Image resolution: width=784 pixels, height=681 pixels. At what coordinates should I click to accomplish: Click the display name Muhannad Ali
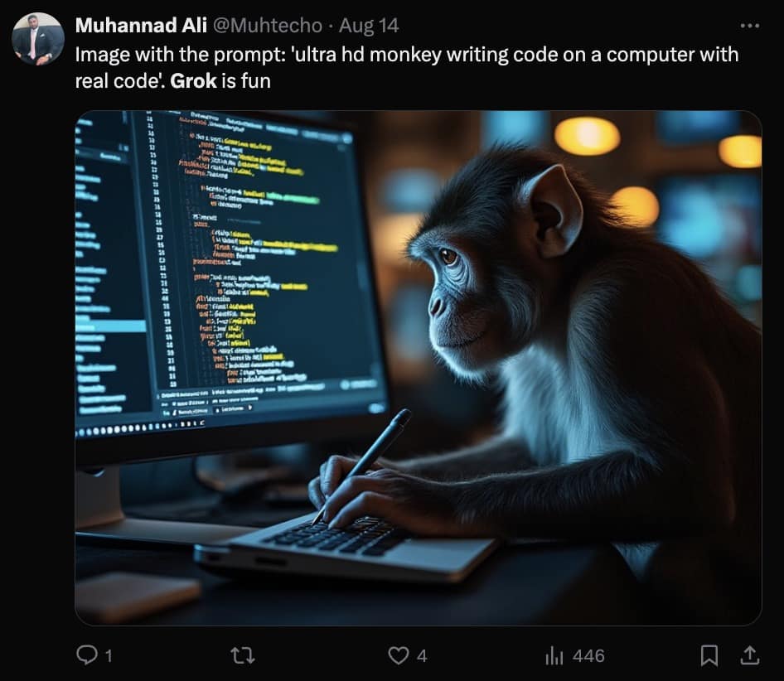pyautogui.click(x=141, y=25)
